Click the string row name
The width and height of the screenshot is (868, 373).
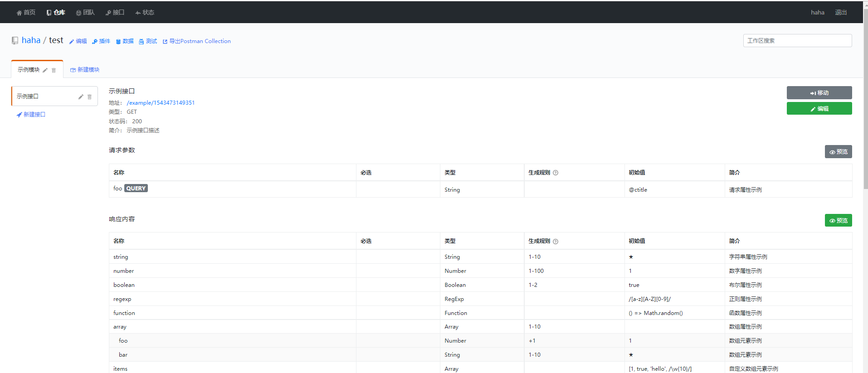click(121, 257)
